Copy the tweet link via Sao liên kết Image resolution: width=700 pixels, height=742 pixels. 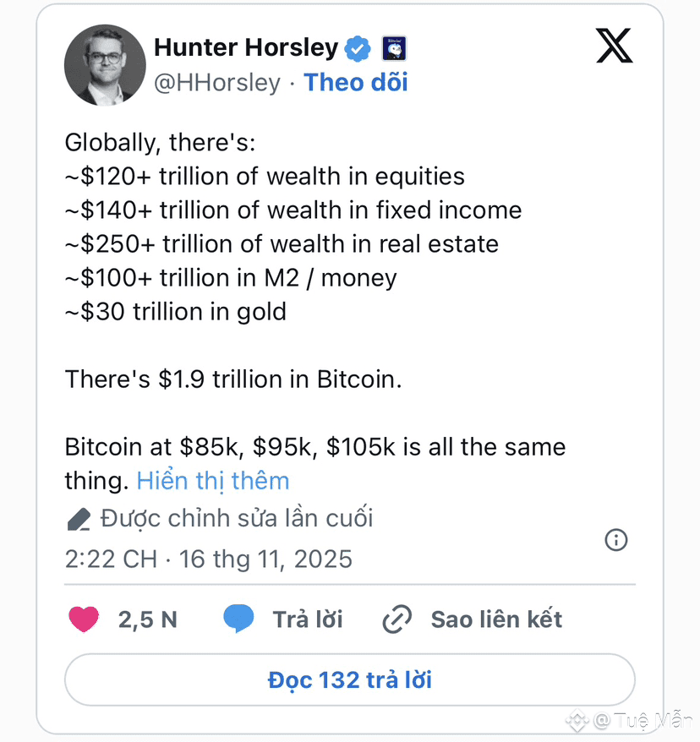pos(496,619)
